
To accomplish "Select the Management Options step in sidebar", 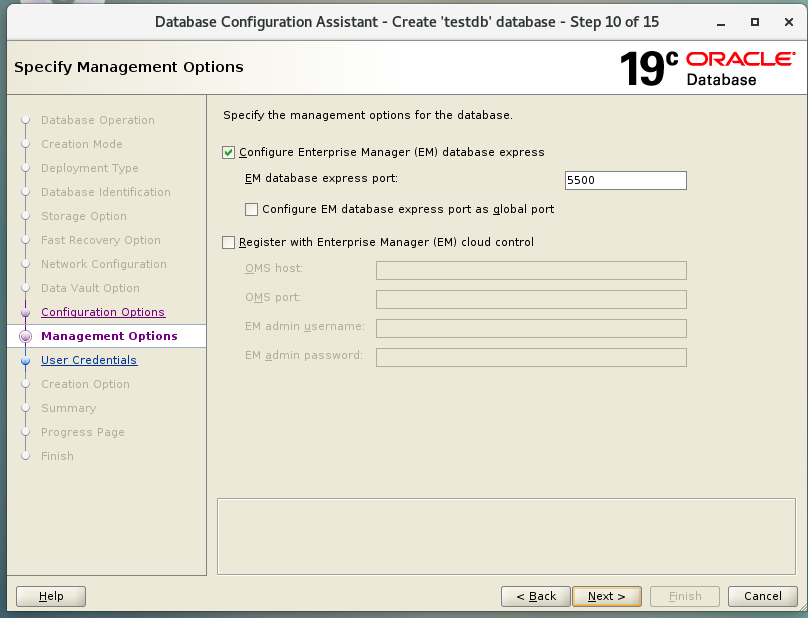I will 108,337.
